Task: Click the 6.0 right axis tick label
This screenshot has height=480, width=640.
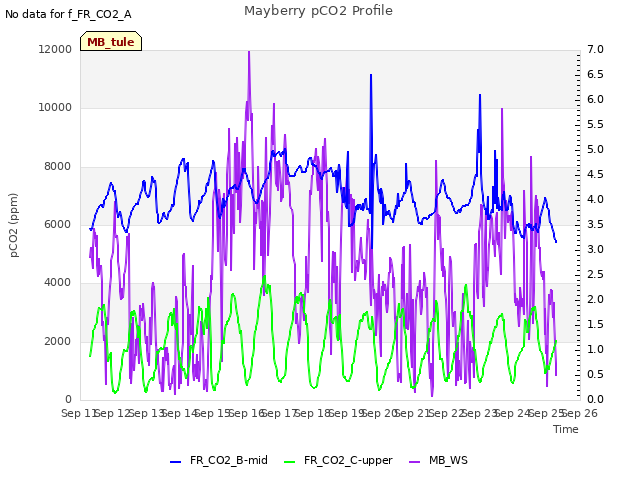Action: pos(596,99)
